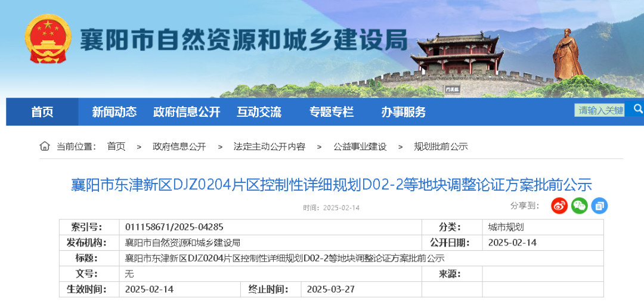This screenshot has height=308, width=644.
Task: Open 专题专栏 menu item
Action: tap(331, 111)
